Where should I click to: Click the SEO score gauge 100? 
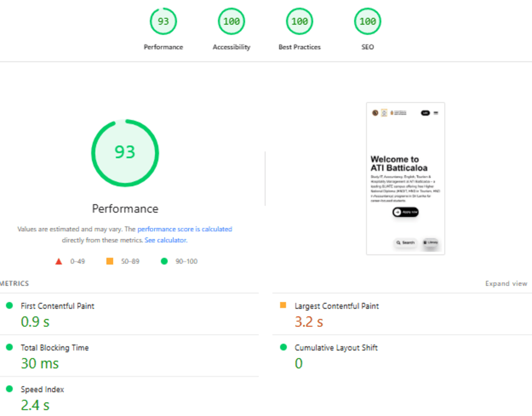(368, 21)
